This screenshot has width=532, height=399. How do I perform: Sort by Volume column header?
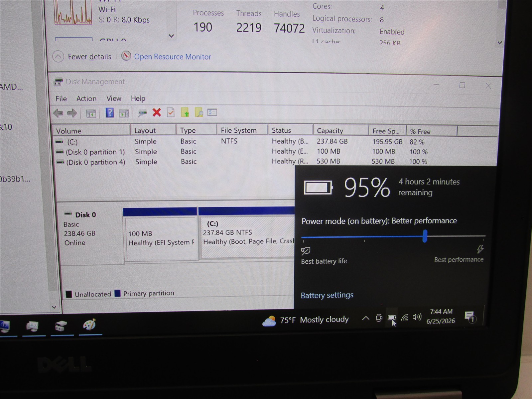point(91,131)
